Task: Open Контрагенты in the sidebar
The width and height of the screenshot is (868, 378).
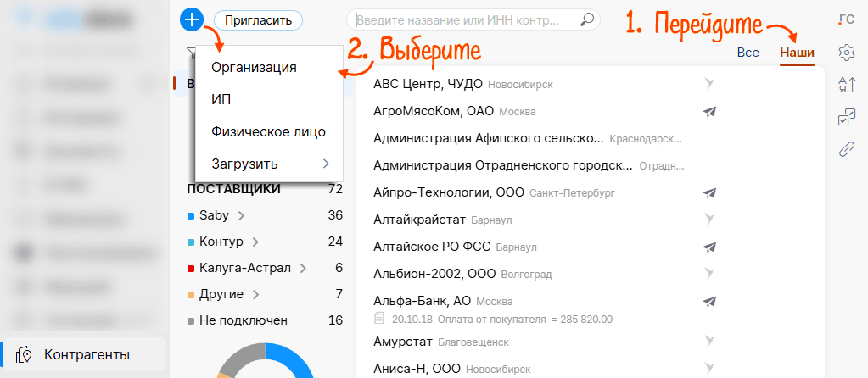Action: coord(83,354)
